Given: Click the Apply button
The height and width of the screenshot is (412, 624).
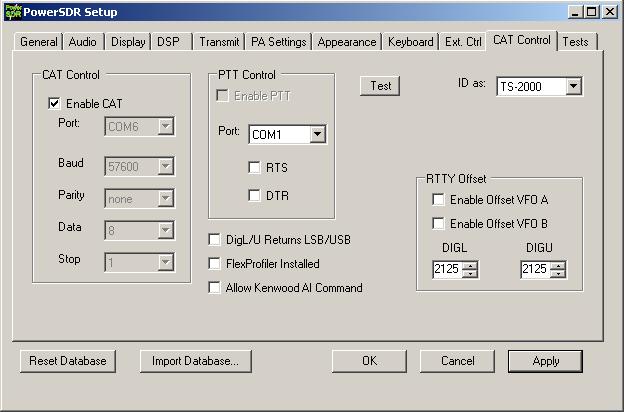Looking at the screenshot, I should (546, 361).
